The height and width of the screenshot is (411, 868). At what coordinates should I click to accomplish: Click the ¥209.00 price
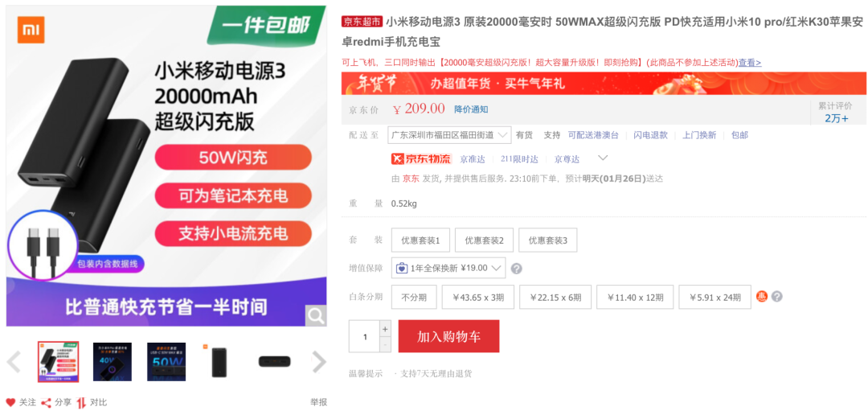click(419, 109)
